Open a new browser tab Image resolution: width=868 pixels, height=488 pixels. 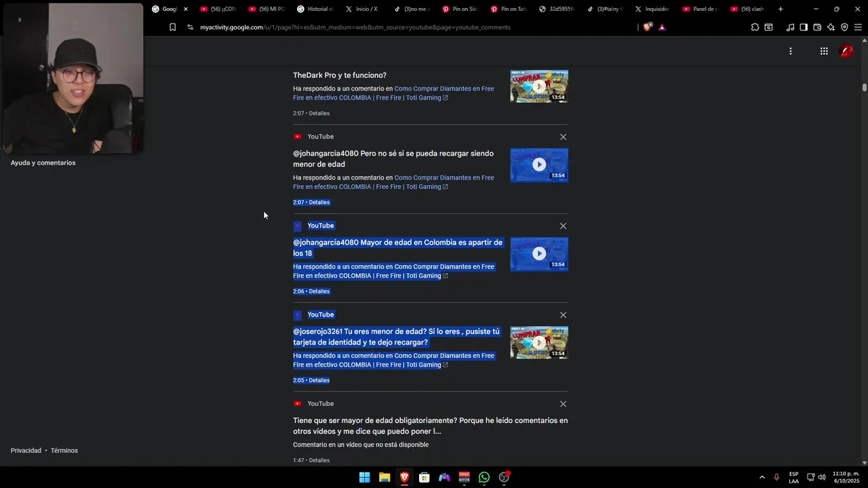point(781,9)
